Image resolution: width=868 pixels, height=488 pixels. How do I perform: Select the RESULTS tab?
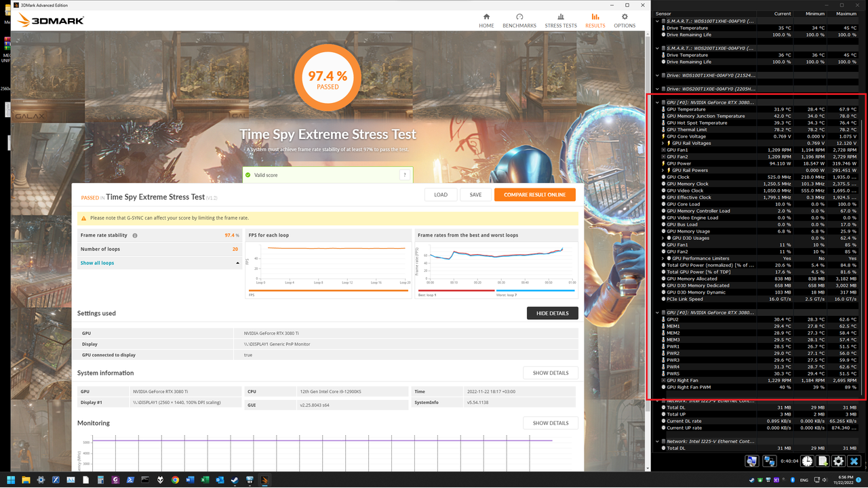595,20
